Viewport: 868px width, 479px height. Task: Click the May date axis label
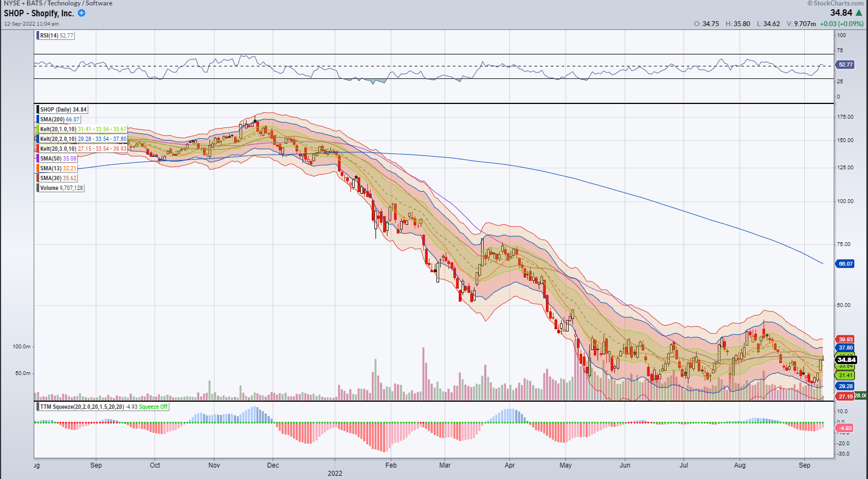point(565,465)
